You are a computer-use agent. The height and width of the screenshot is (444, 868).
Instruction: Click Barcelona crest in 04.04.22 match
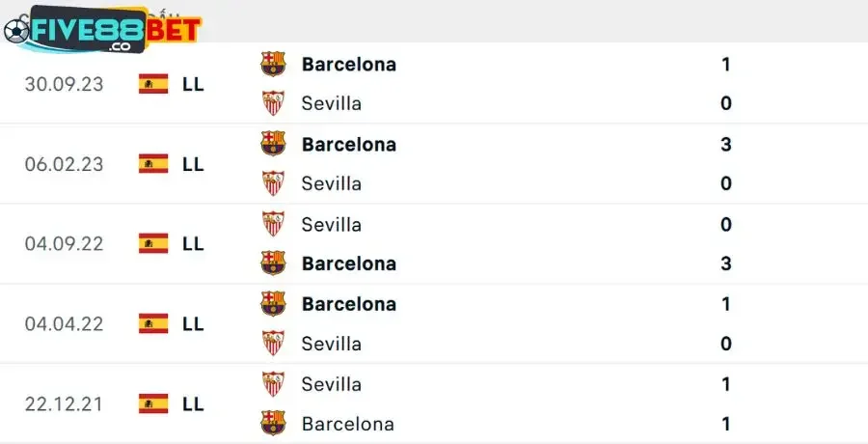pyautogui.click(x=274, y=304)
